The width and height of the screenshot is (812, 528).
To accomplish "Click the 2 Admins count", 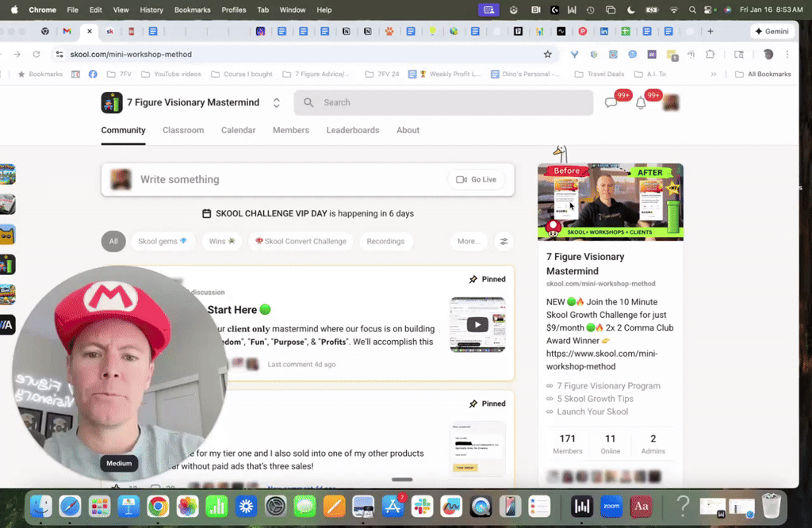I will 653,444.
